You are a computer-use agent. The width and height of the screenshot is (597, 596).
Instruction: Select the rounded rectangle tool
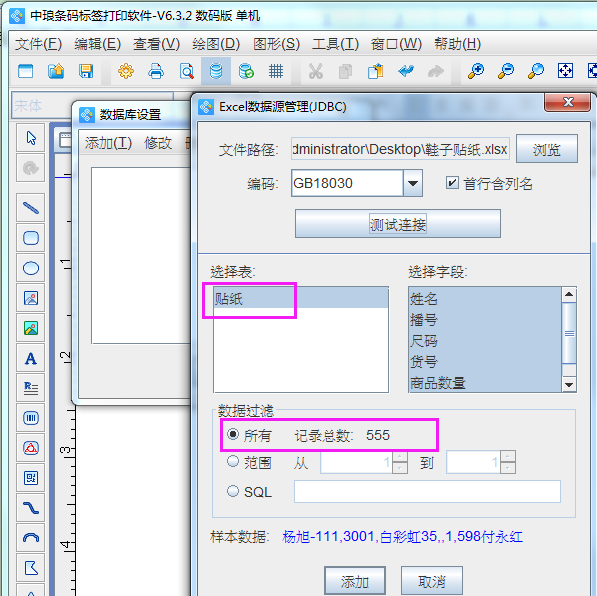click(31, 238)
